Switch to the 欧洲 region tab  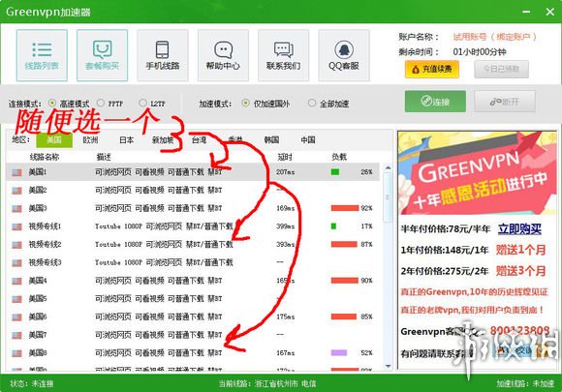pyautogui.click(x=90, y=140)
